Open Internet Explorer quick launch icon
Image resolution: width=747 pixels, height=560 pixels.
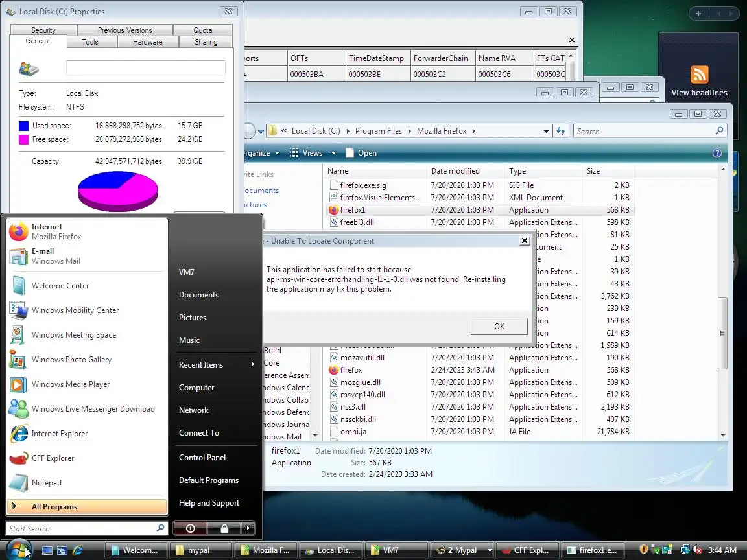point(77,550)
